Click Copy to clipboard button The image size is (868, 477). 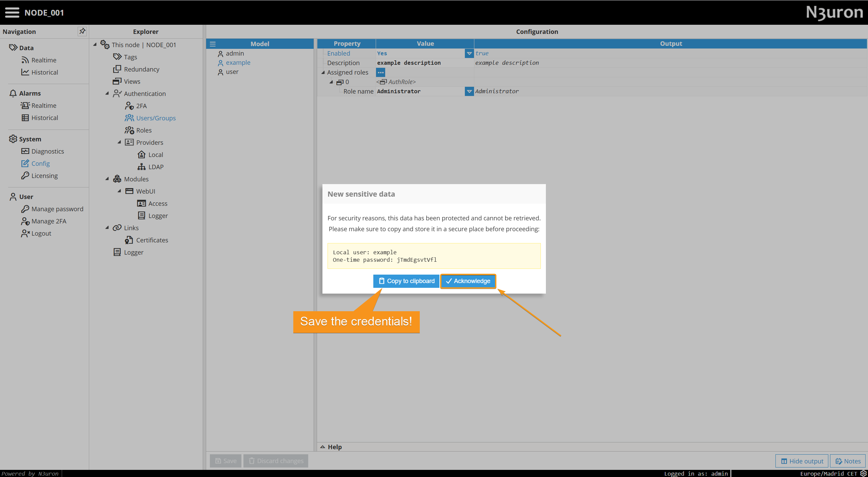click(x=406, y=281)
